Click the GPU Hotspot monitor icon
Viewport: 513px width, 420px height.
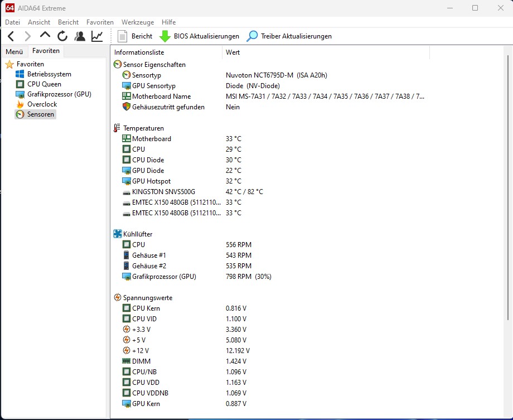[x=126, y=181]
